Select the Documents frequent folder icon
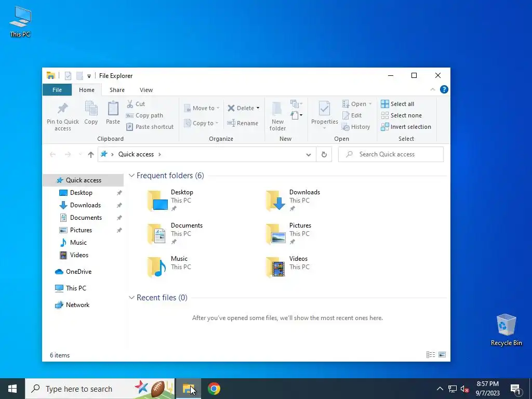Screen dimensions: 532x399 [158, 234]
